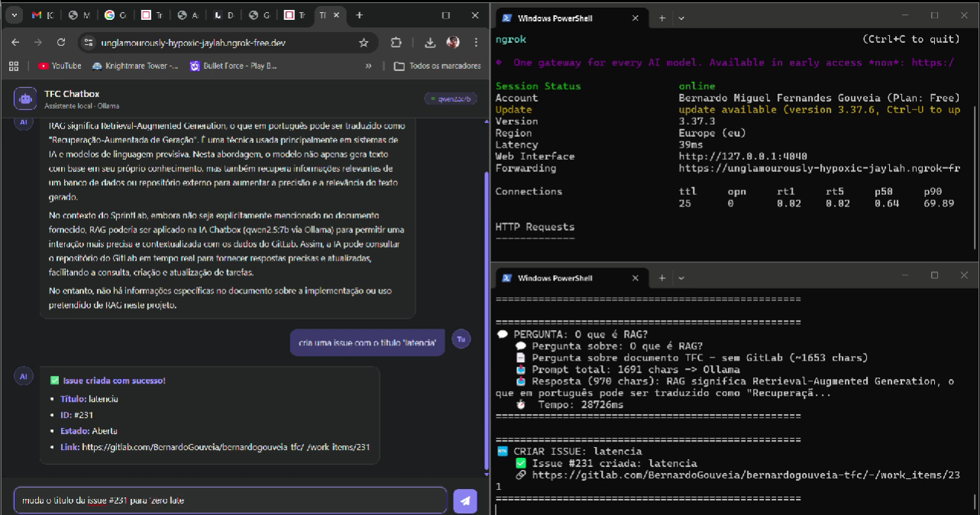
Task: Open the Chrome extensions puzzle icon
Action: coord(396,43)
